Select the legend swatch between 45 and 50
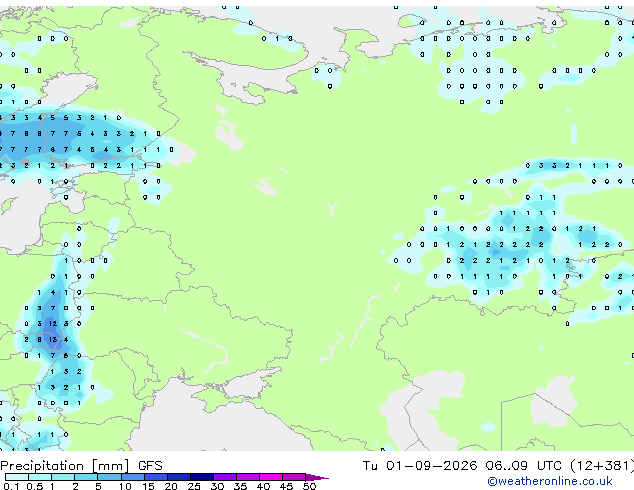 coord(294,477)
